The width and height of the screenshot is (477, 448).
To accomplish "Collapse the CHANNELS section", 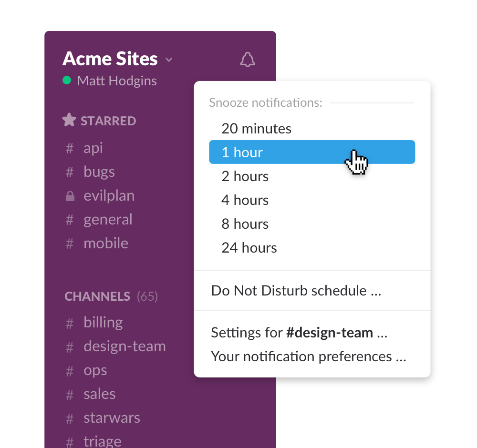I will tap(97, 296).
